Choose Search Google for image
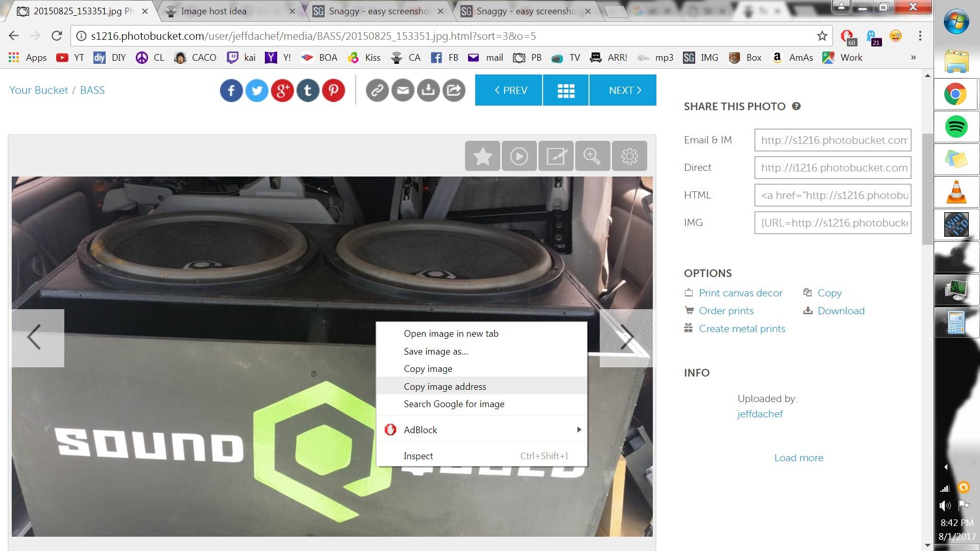Image resolution: width=980 pixels, height=551 pixels. click(481, 404)
